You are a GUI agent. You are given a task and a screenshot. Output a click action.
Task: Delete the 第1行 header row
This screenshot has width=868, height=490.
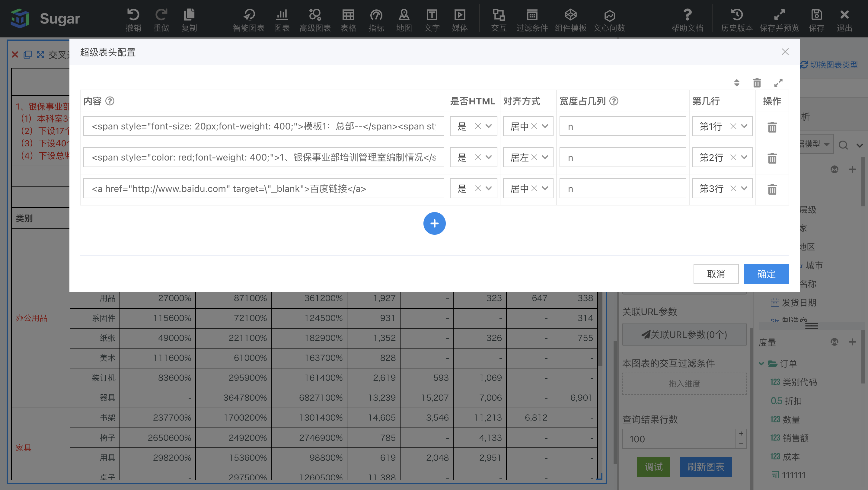click(772, 127)
